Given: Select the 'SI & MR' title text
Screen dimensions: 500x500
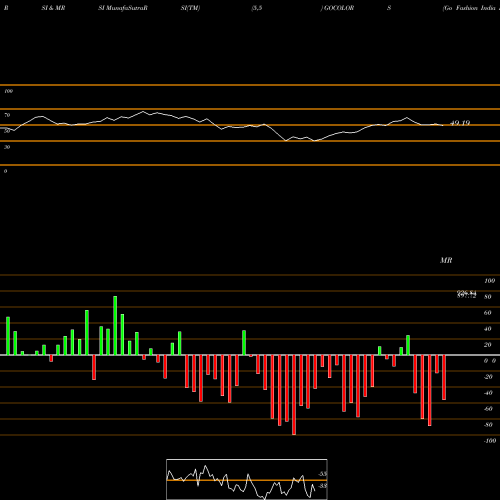Looking at the screenshot, I should click(53, 8).
